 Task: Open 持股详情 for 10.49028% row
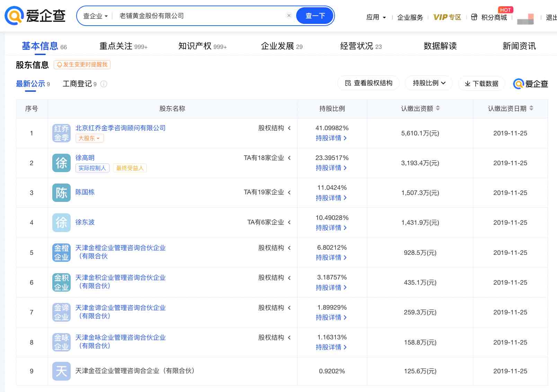click(331, 228)
